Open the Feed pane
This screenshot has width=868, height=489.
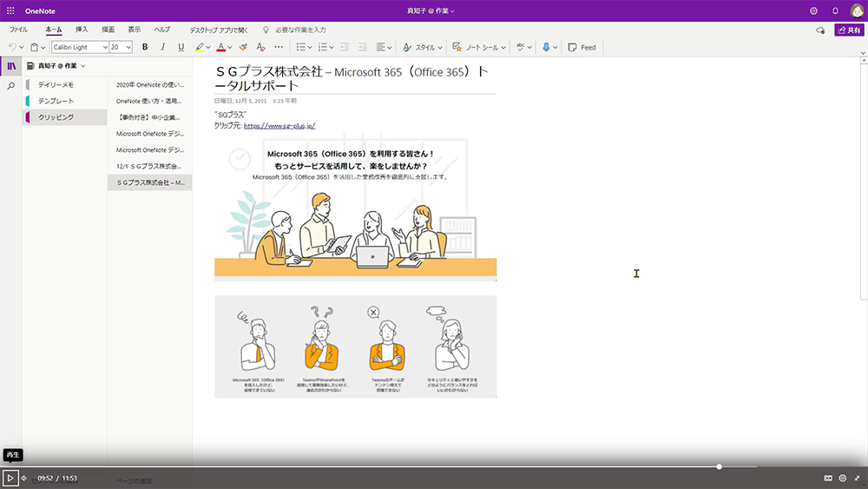pyautogui.click(x=582, y=47)
